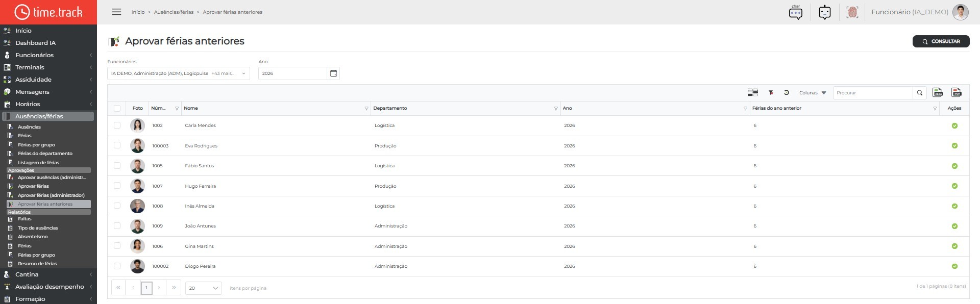The image size is (980, 304).
Task: Open the calendar picker for Ano
Action: pyautogui.click(x=333, y=73)
